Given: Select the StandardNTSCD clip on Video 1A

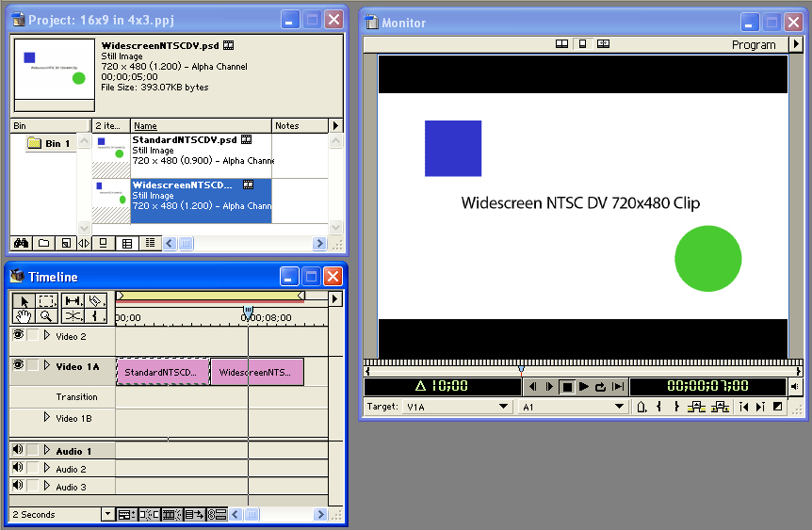Looking at the screenshot, I should pyautogui.click(x=163, y=372).
